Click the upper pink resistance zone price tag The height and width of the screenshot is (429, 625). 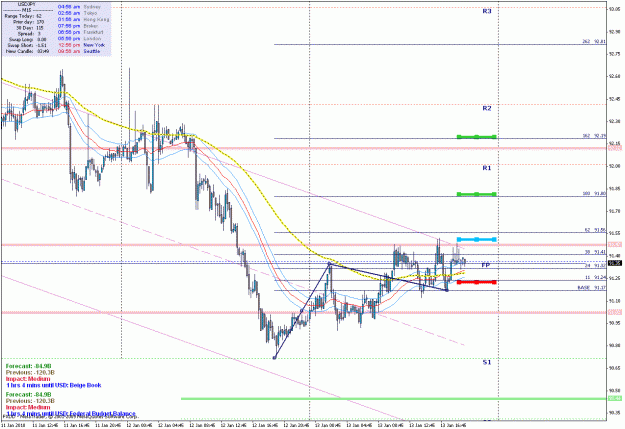[x=616, y=148]
